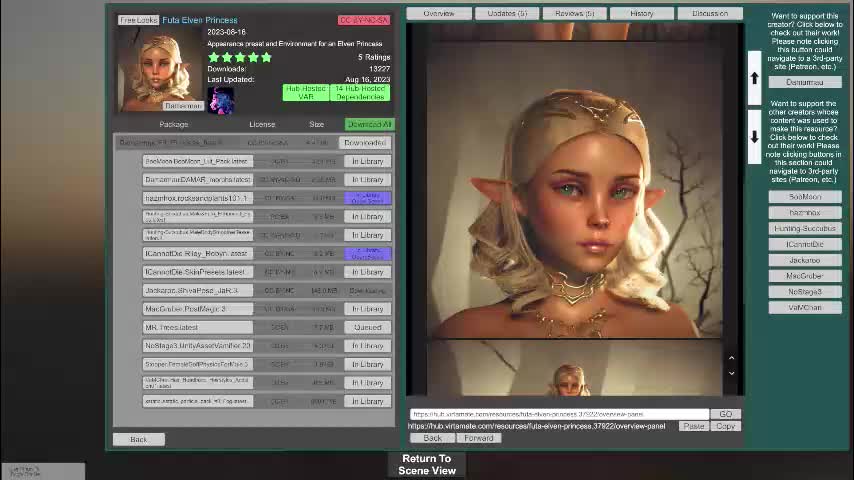
Task: Click the down arrow navigation button
Action: [x=754, y=137]
